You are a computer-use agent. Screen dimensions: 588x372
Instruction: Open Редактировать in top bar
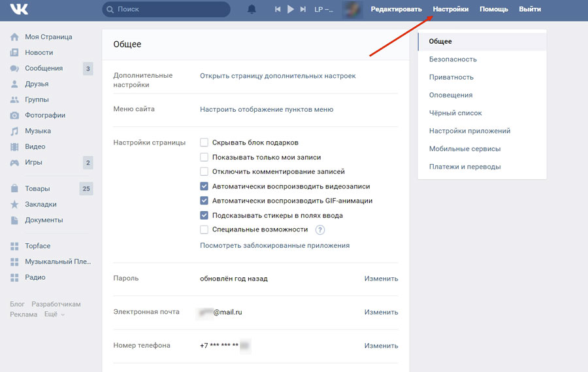(x=396, y=9)
